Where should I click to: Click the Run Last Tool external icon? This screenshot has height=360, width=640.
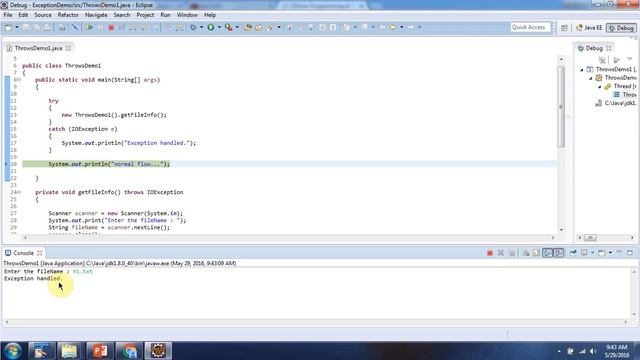point(229,27)
